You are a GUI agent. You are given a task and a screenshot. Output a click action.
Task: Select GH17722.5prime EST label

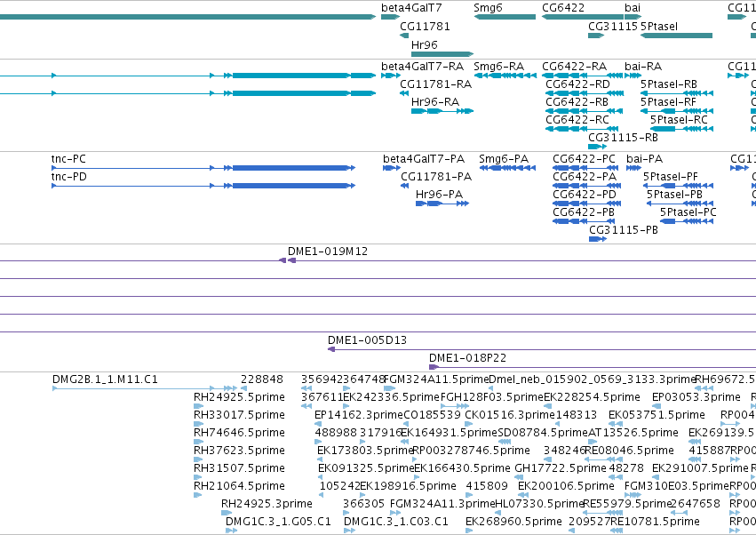click(561, 468)
